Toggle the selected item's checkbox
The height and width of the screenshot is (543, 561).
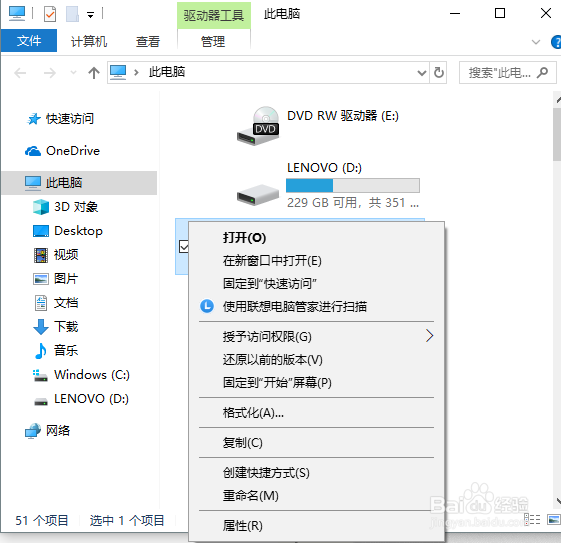[x=183, y=246]
